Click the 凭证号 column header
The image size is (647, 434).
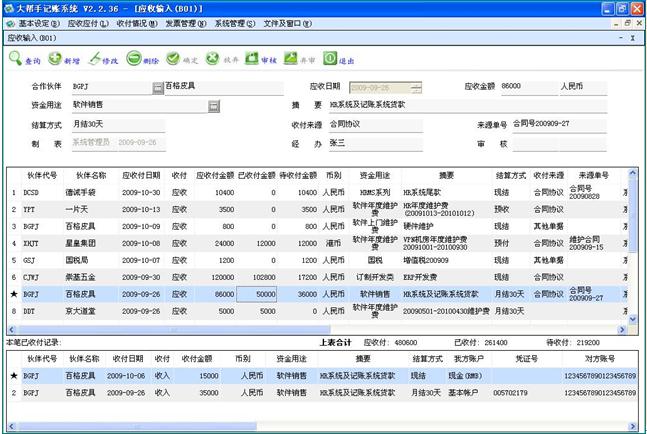coord(527,359)
